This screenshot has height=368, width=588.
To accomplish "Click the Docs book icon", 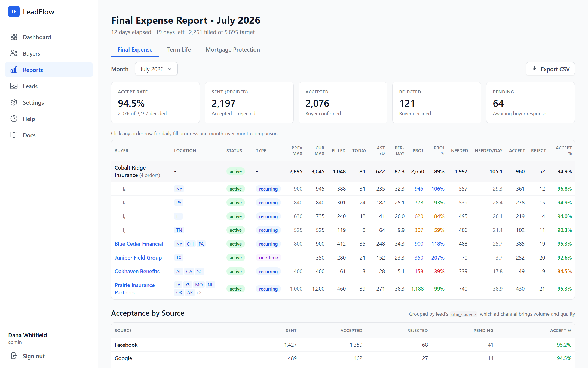I will coord(14,135).
